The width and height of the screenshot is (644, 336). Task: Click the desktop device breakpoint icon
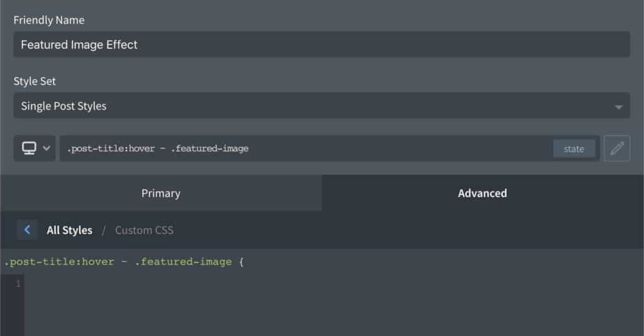click(29, 148)
